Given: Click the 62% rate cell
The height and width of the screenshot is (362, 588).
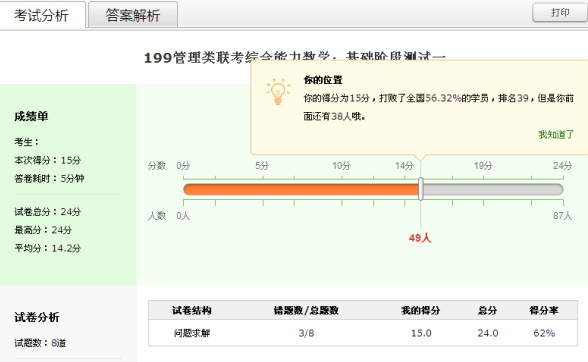Looking at the screenshot, I should [544, 333].
